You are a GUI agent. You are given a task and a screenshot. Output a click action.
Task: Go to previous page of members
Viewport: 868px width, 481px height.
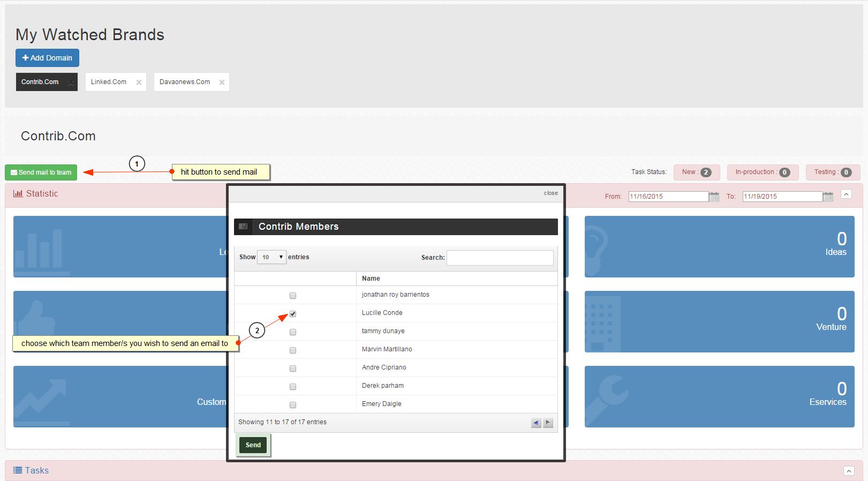coord(536,423)
